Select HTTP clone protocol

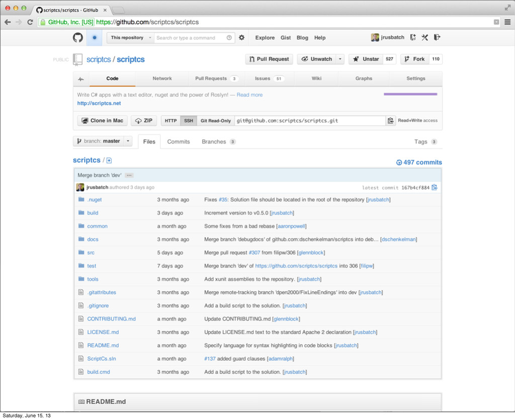click(170, 121)
